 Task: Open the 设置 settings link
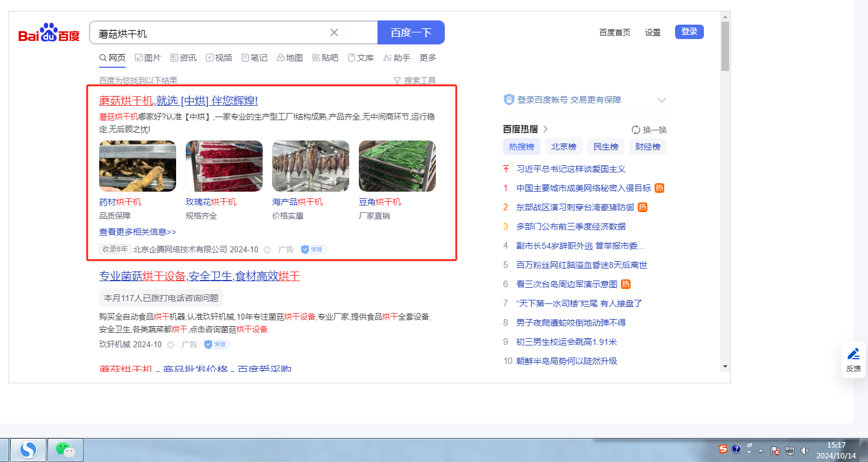[653, 32]
